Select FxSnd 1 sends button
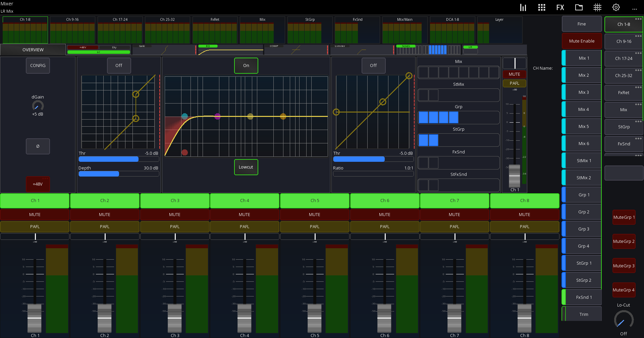 [x=582, y=297]
